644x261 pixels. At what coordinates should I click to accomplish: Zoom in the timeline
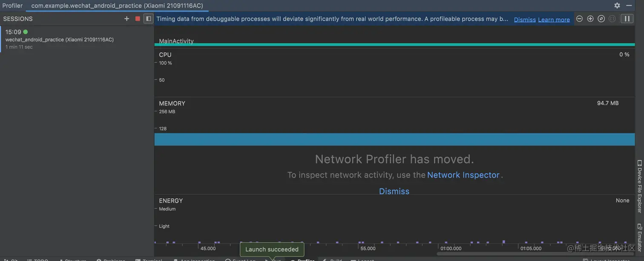[590, 19]
